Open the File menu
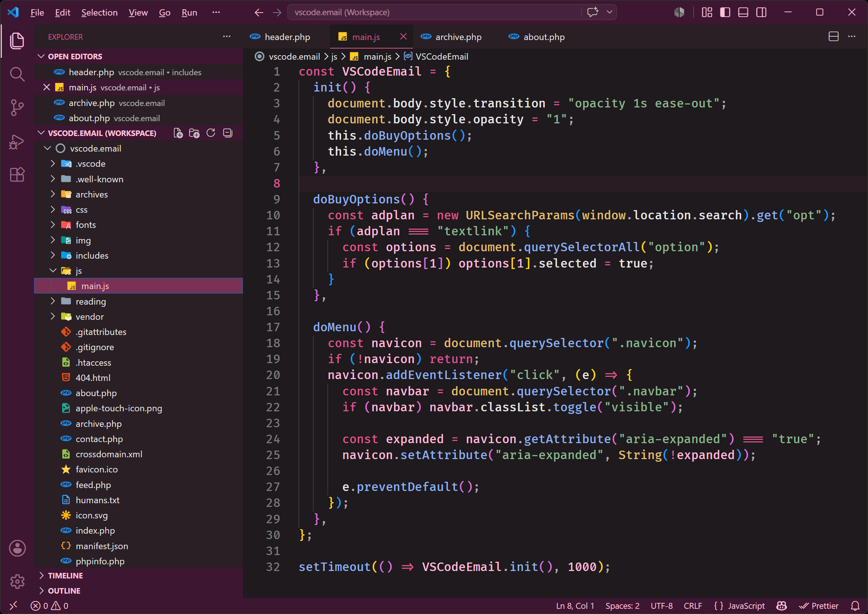The height and width of the screenshot is (614, 868). coord(37,13)
